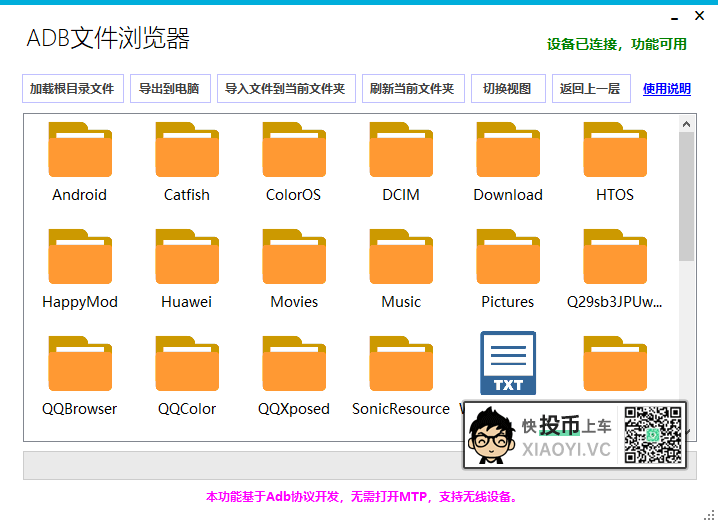
Task: Open the Movies folder
Action: point(294,258)
